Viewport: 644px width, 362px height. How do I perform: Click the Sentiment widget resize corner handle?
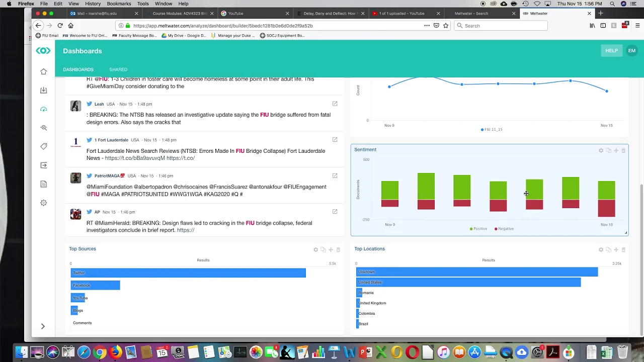626,233
